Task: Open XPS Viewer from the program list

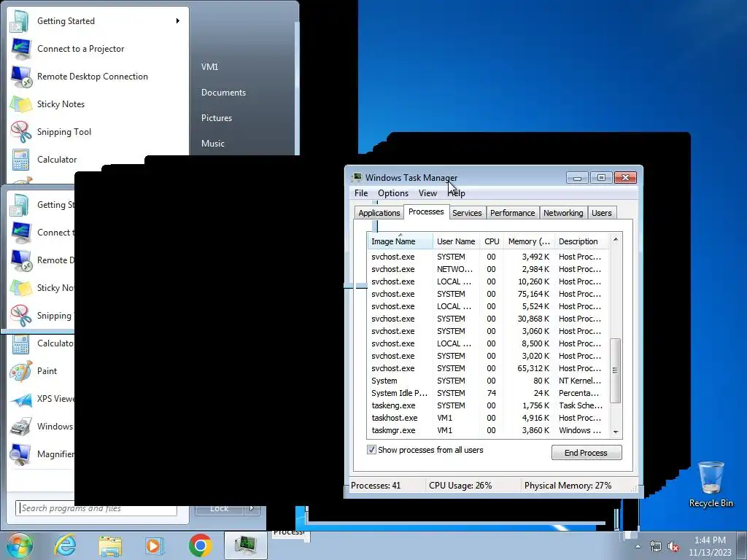Action: (x=42, y=399)
